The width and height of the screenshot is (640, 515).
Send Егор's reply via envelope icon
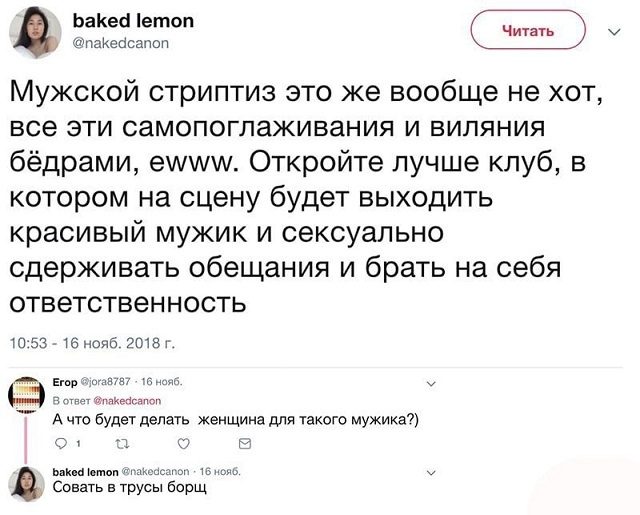click(245, 444)
